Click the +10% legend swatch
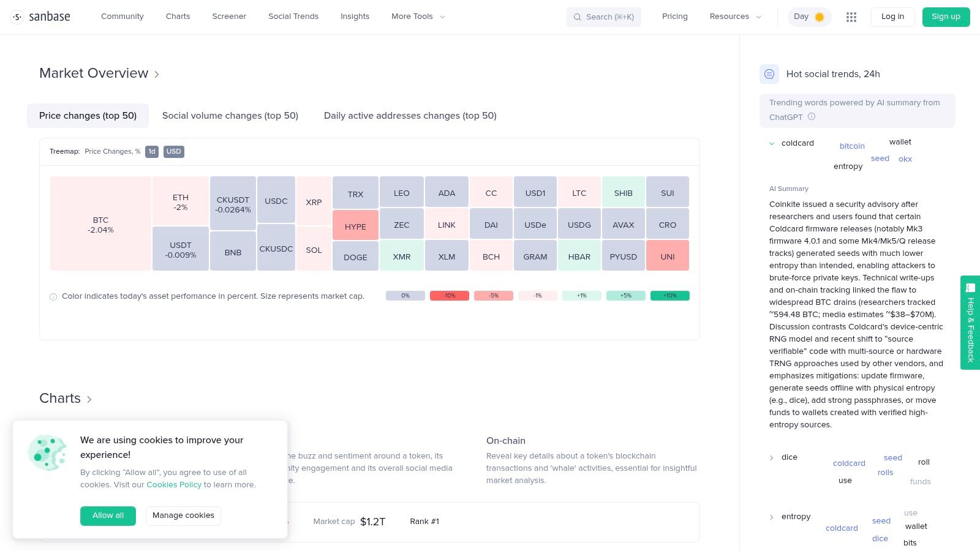Screen dimensions: 980x551 pyautogui.click(x=670, y=296)
